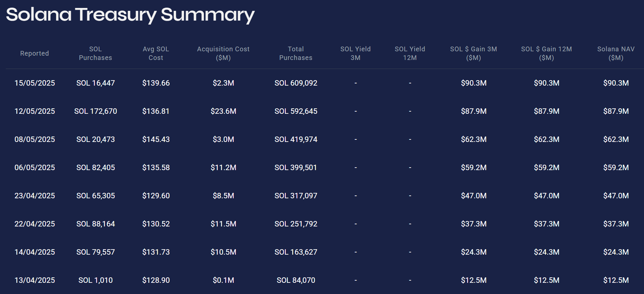
Task: Select the $128.90 average cost cell
Action: (156, 280)
